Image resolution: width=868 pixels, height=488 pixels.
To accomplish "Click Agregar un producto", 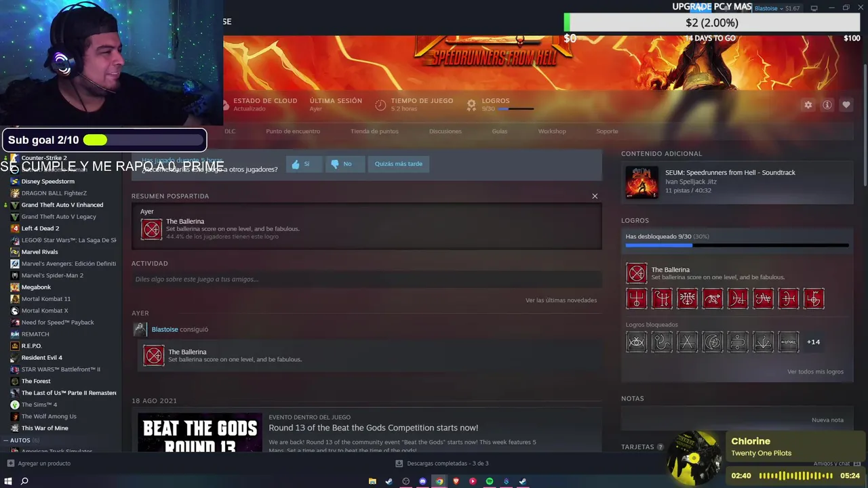I will coord(44,464).
